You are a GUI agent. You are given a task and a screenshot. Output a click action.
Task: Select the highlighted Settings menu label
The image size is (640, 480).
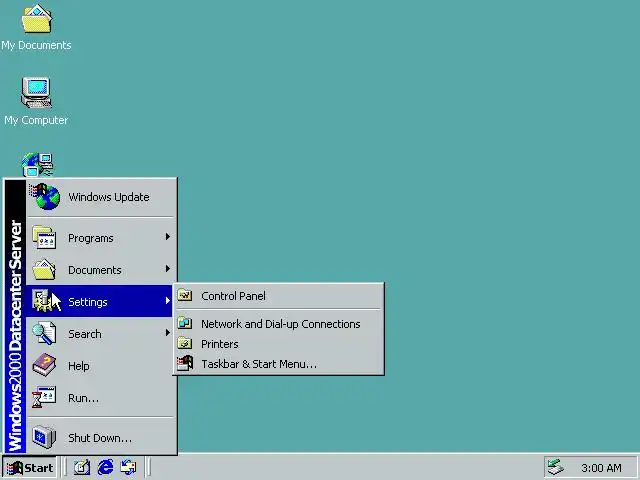88,302
